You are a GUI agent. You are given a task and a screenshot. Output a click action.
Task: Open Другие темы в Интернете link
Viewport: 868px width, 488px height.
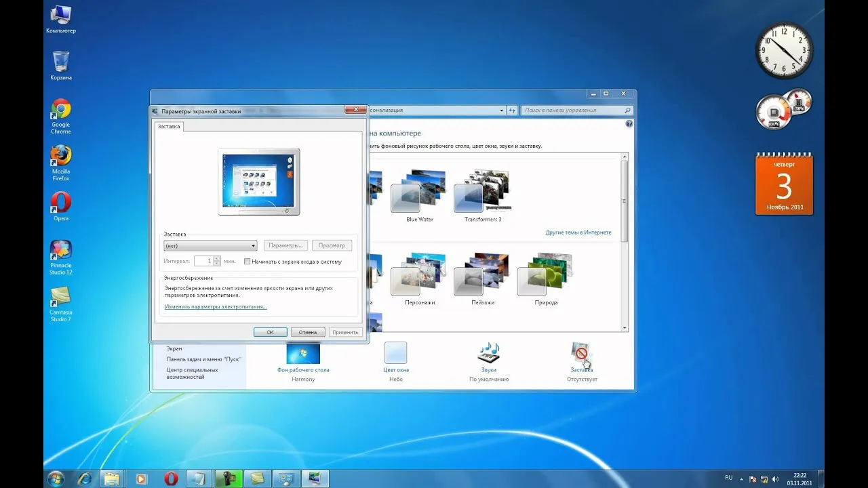[578, 232]
